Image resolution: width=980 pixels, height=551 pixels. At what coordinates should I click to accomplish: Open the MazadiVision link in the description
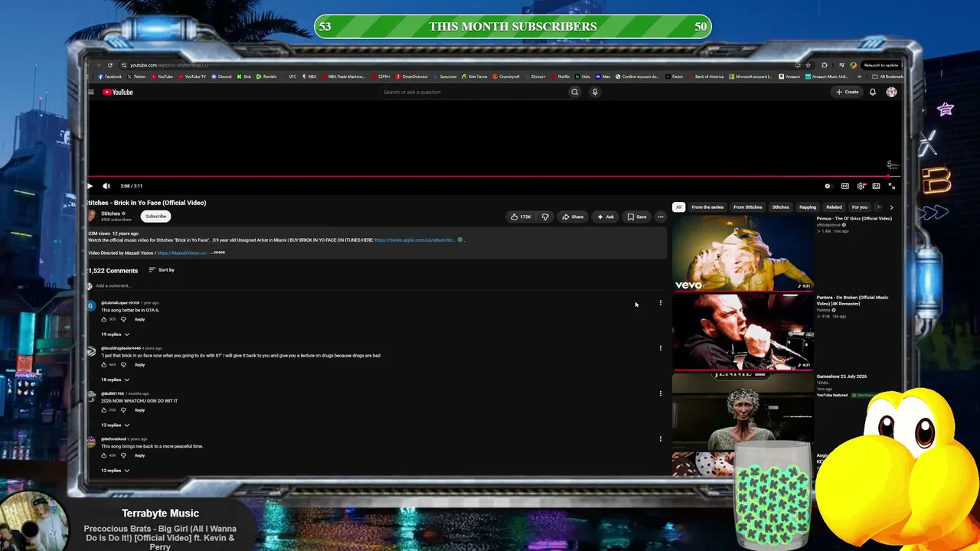coord(182,253)
